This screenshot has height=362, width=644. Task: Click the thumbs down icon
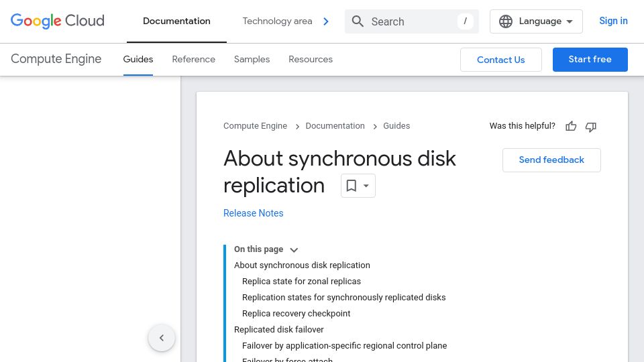tap(590, 127)
